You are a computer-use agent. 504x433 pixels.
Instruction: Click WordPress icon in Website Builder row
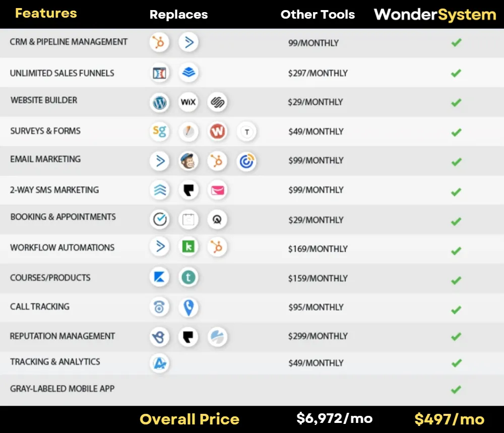(159, 103)
